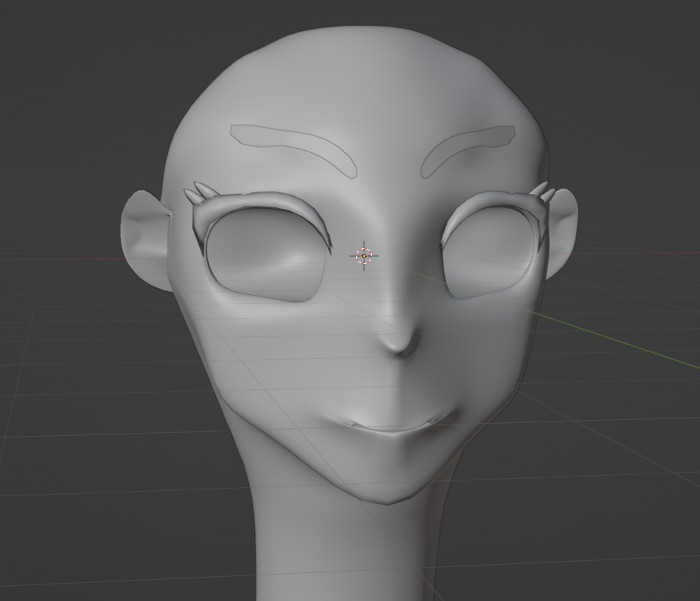Click the eyelash spikes on the viewer's right
700x601 pixels.
click(542, 192)
